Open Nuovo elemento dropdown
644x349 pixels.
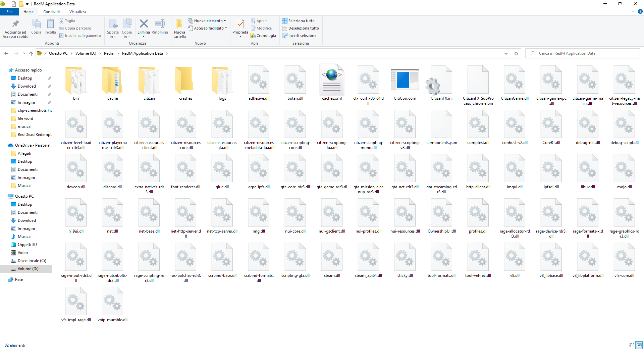coord(207,21)
